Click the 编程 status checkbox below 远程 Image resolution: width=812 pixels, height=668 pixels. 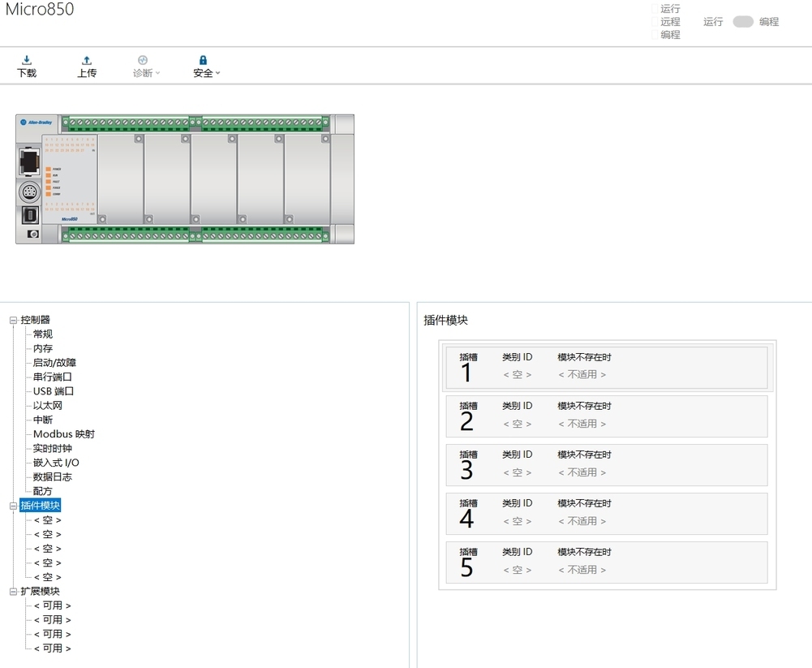655,35
